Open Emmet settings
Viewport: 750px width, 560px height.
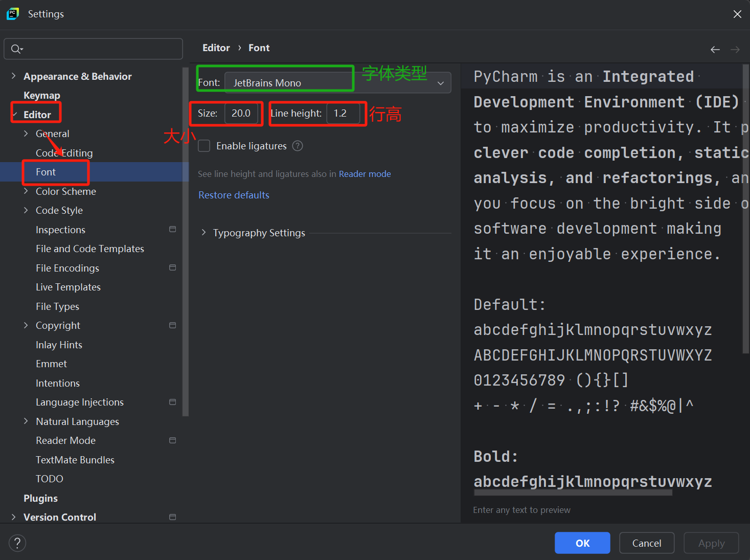(51, 364)
